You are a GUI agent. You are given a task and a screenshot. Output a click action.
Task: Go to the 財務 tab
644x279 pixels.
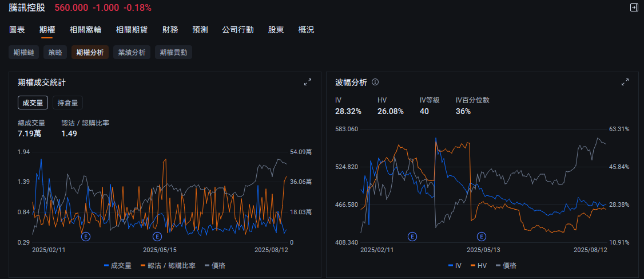170,30
